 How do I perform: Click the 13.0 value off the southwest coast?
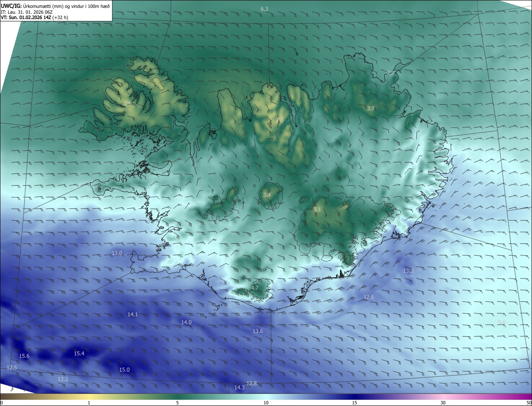point(117,253)
